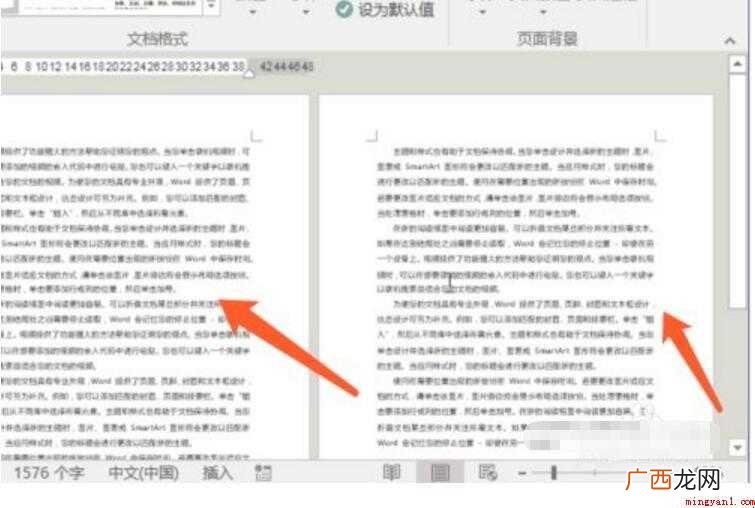Click the 中文(中国) language indicator
Viewport: 755px width, 508px height.
click(x=143, y=472)
